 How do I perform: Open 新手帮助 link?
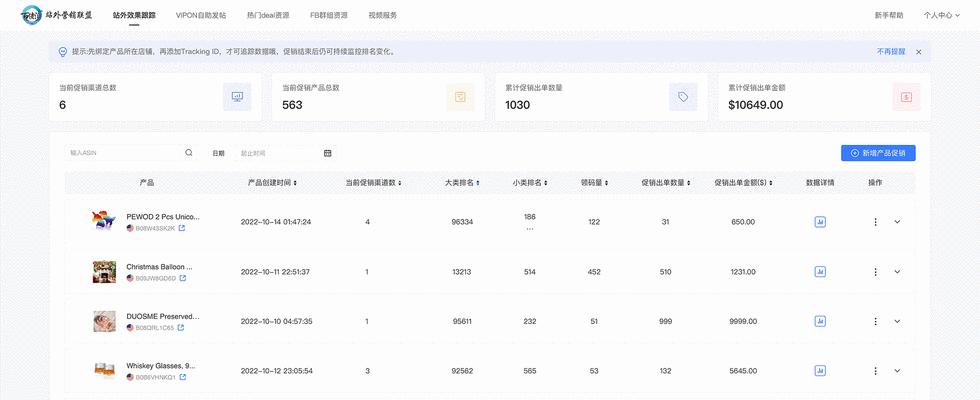[x=889, y=15]
